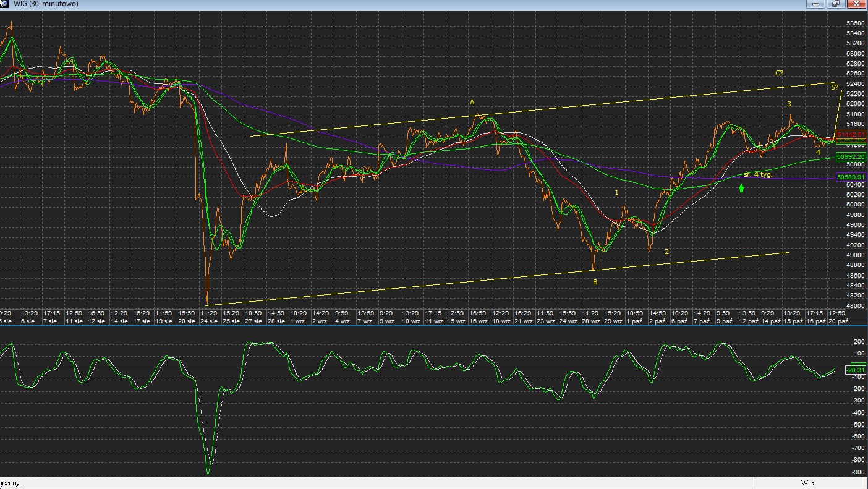Viewport: 868px width, 489px height.
Task: Restore down the chart window
Action: coord(835,4)
